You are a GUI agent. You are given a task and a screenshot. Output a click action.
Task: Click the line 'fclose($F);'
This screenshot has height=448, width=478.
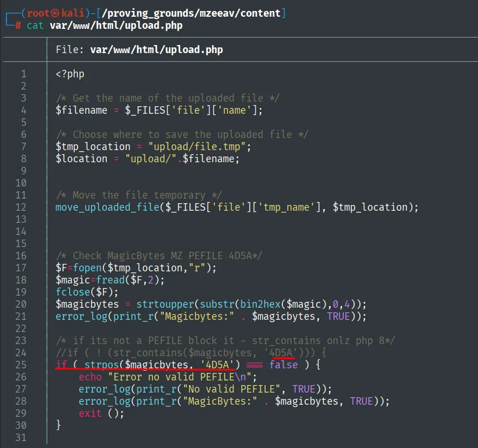click(x=87, y=292)
